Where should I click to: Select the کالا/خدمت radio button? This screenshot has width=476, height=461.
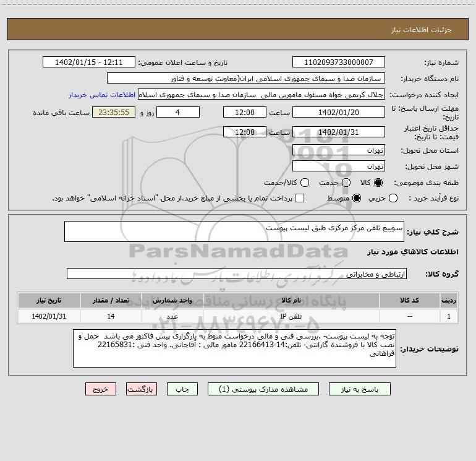click(305, 183)
